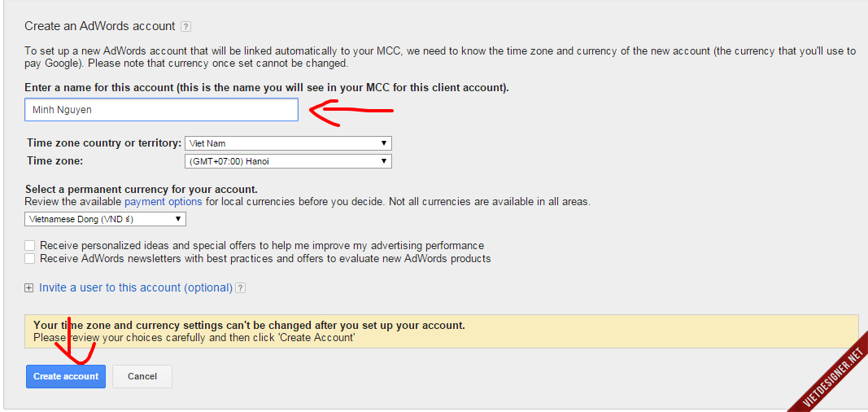Click the yellow time zone and currency warning
Screen dimensions: 868x412
(x=442, y=331)
